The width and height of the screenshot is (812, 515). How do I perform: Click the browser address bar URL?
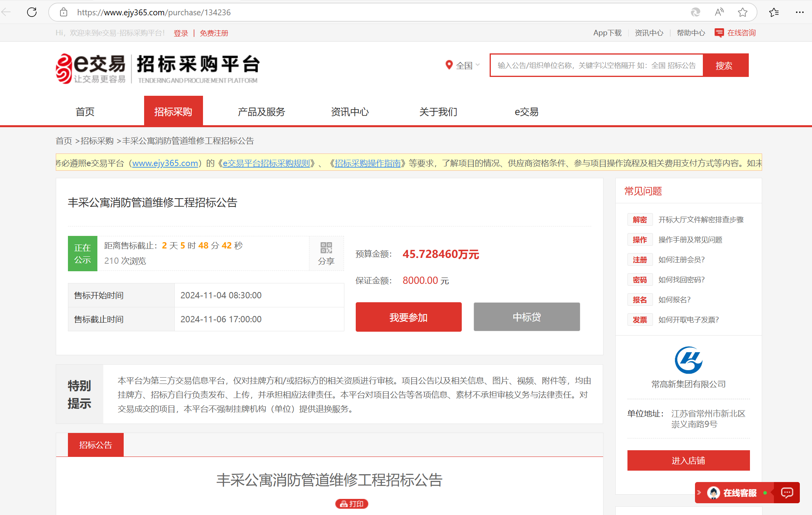point(154,12)
